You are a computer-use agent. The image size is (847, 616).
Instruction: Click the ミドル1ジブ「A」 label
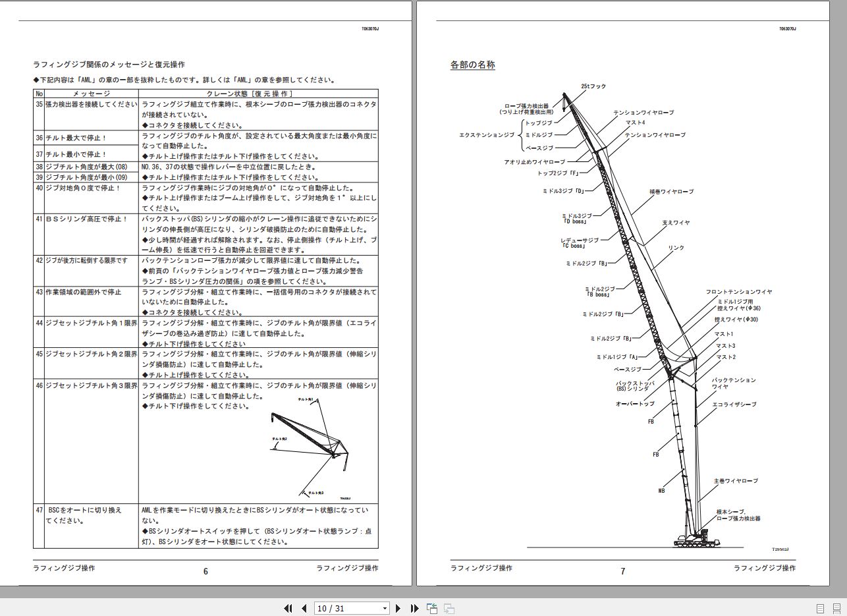point(617,357)
